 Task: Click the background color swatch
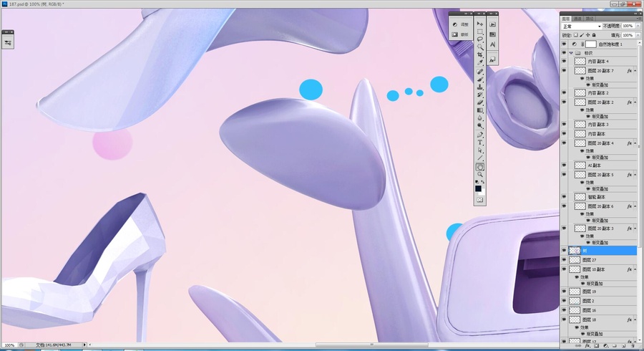click(x=483, y=192)
